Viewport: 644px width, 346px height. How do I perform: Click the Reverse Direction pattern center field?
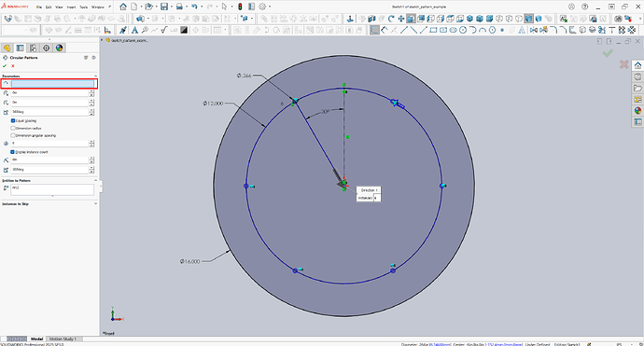tap(53, 84)
